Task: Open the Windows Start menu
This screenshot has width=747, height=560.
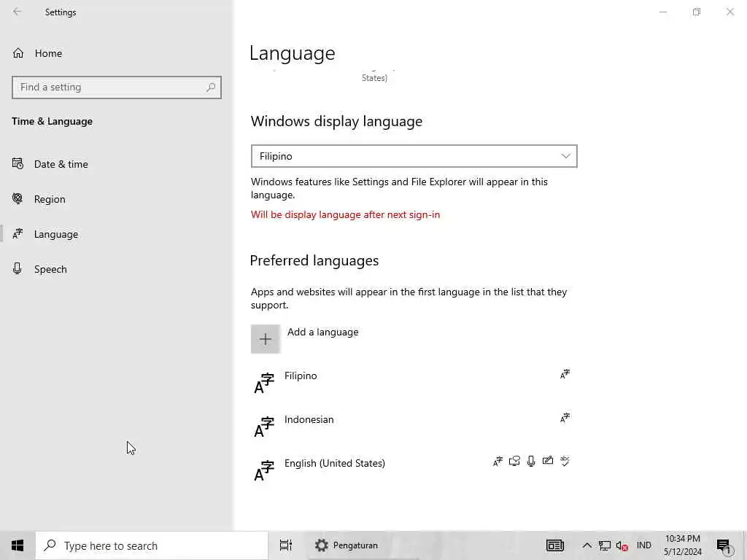Action: click(18, 545)
